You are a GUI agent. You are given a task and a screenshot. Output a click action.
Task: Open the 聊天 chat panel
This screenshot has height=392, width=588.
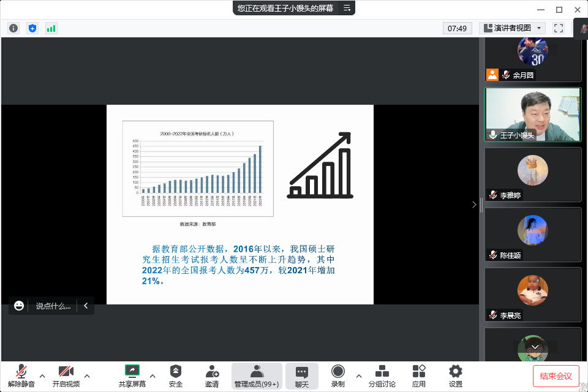pos(301,375)
